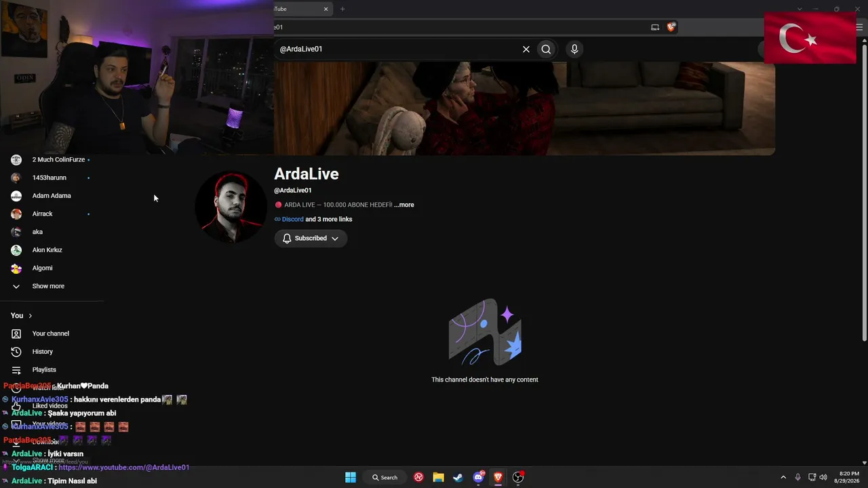This screenshot has width=868, height=488.
Task: Click the system tray microphone icon
Action: pos(798,477)
